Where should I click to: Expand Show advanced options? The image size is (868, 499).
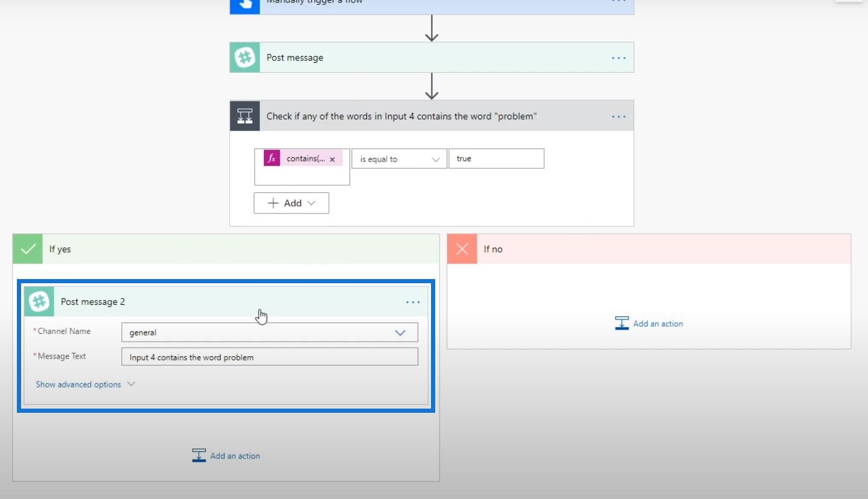(85, 384)
